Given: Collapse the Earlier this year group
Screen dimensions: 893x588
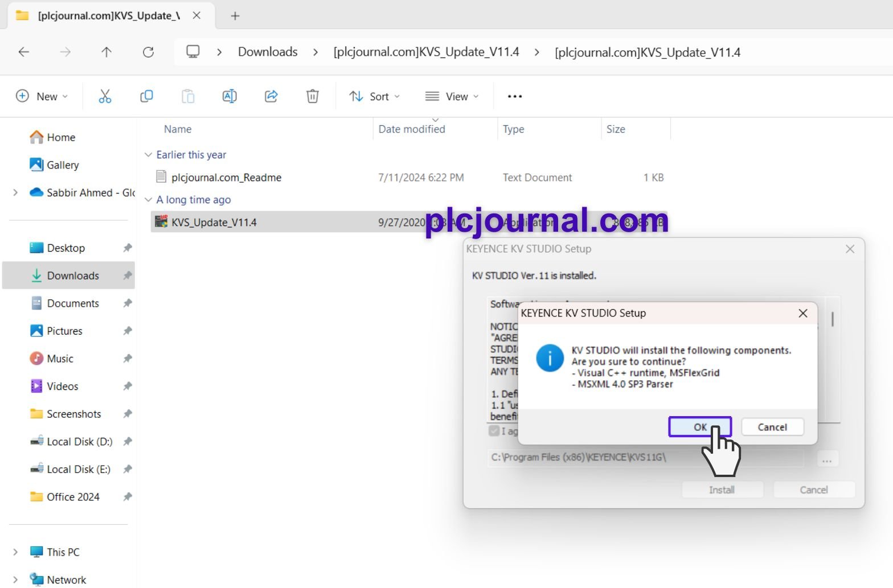Looking at the screenshot, I should pos(148,155).
